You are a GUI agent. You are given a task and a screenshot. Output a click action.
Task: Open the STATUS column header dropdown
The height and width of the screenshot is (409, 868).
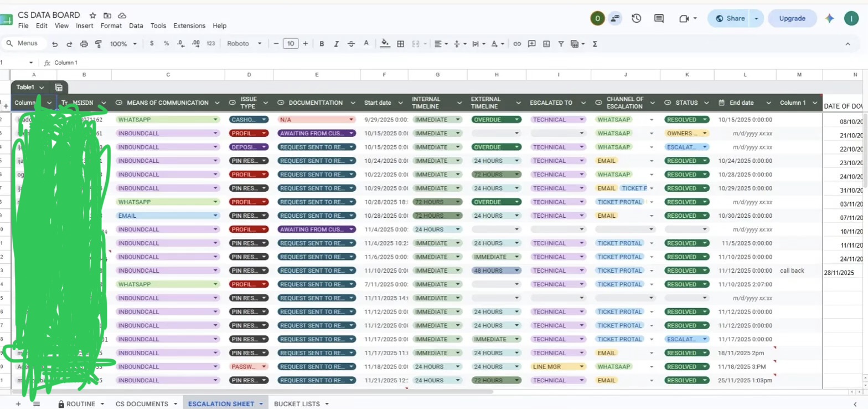(x=705, y=103)
